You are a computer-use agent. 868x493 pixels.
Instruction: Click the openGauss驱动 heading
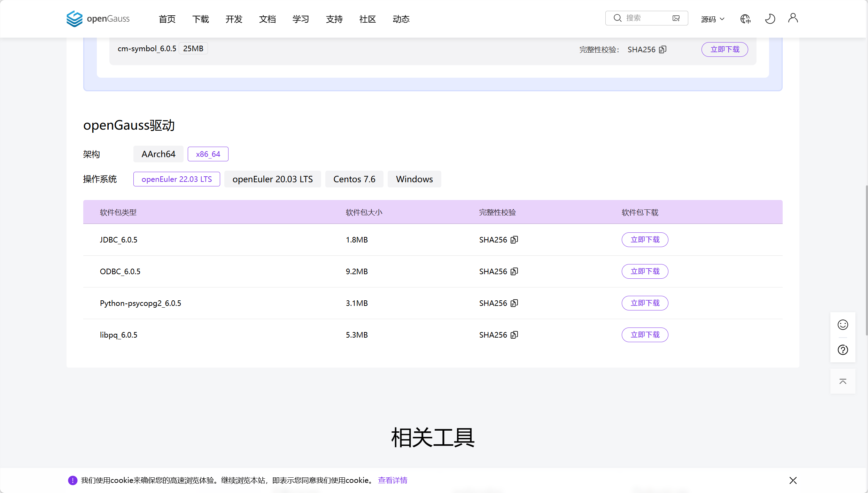(x=129, y=125)
